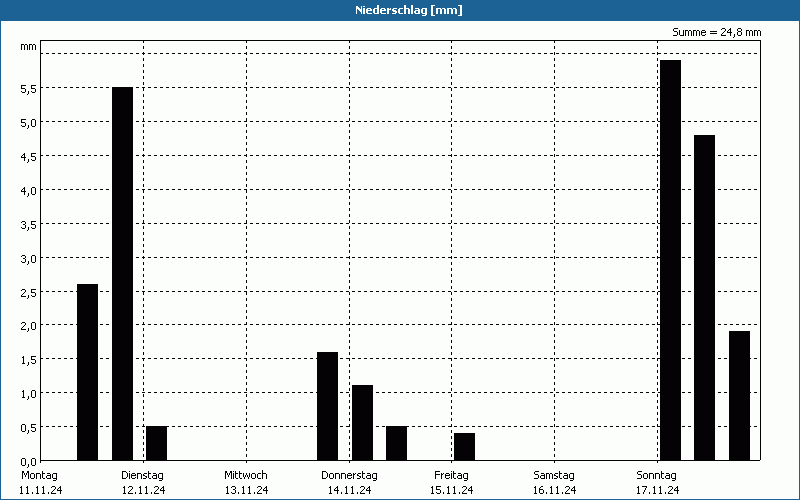Select the Montag axis label
This screenshot has height=500, width=800.
tap(39, 476)
